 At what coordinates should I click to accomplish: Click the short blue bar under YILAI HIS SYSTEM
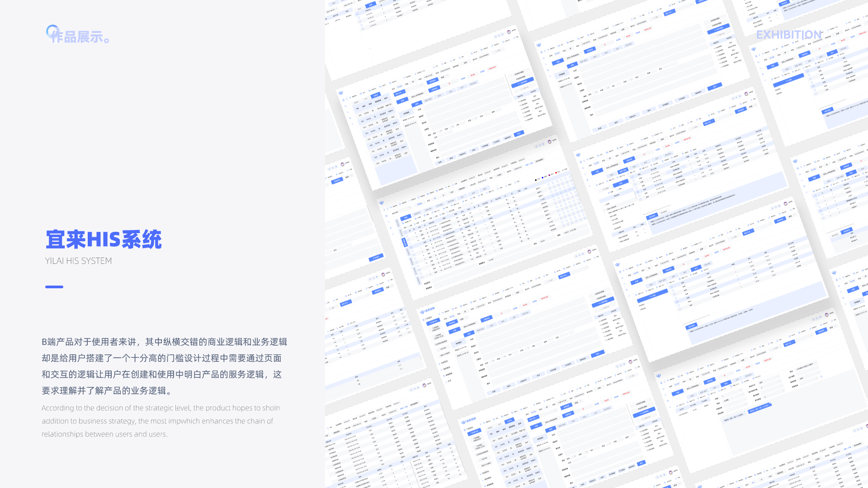[54, 286]
